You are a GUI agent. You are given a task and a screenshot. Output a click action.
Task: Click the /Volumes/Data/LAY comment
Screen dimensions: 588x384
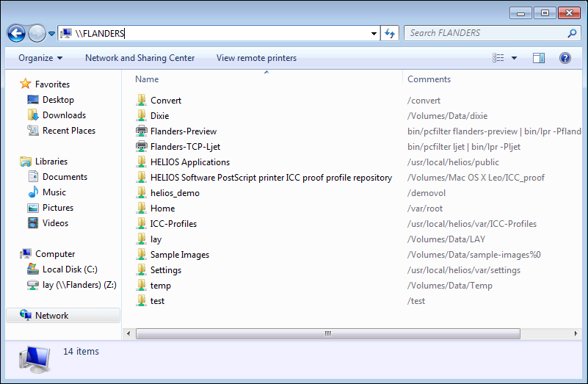pos(446,239)
